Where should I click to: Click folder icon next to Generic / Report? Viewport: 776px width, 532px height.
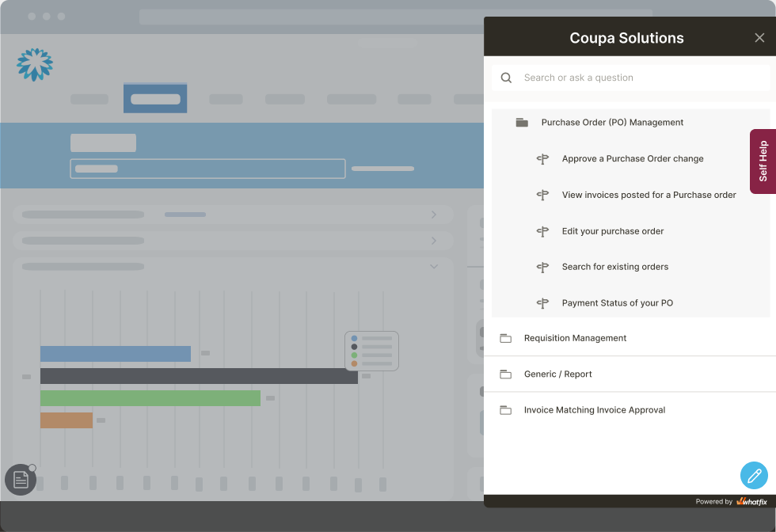pyautogui.click(x=505, y=374)
